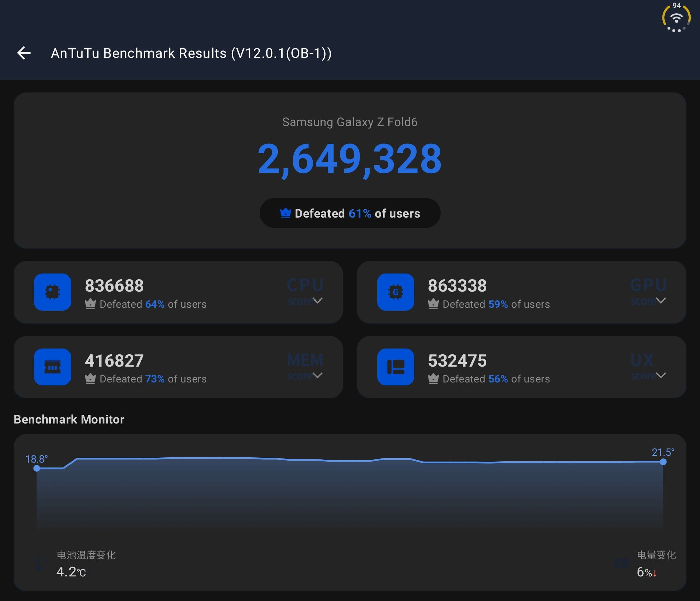Tap the crown icon beside Defeated 61%
Viewport: 700px width, 601px height.
285,213
